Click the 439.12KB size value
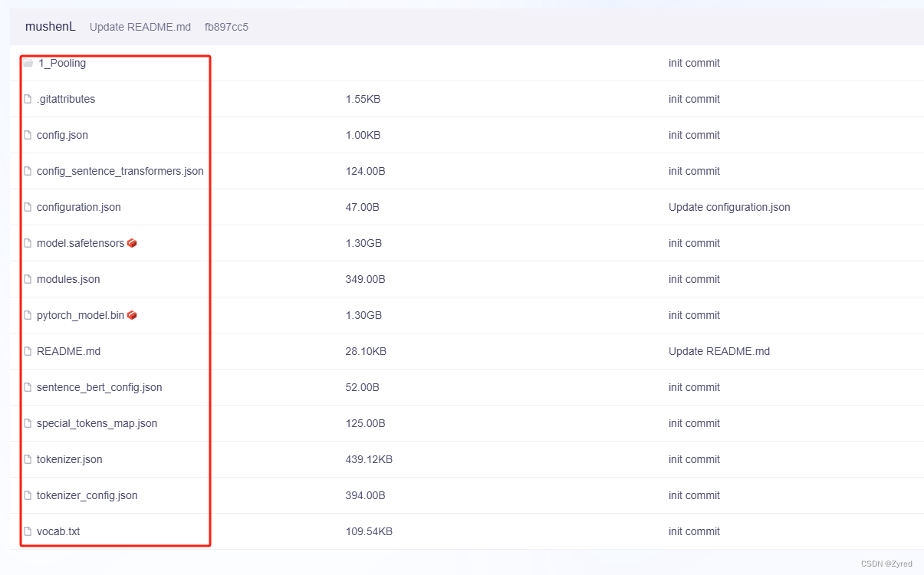 (370, 459)
